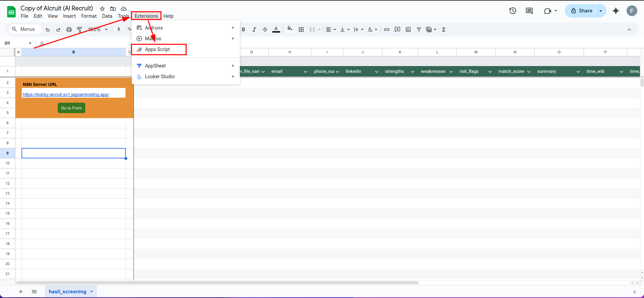
Task: Click the insert link icon
Action: [x=387, y=30]
